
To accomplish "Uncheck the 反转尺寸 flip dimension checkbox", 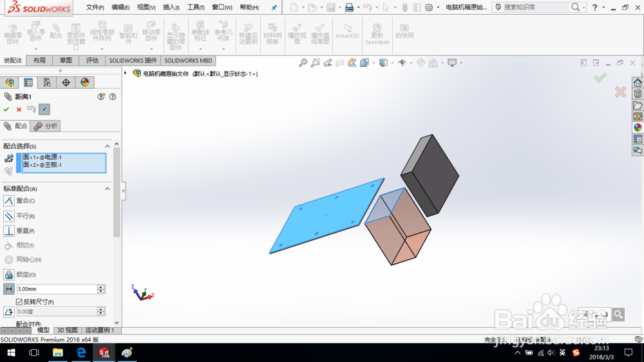I will pyautogui.click(x=19, y=302).
